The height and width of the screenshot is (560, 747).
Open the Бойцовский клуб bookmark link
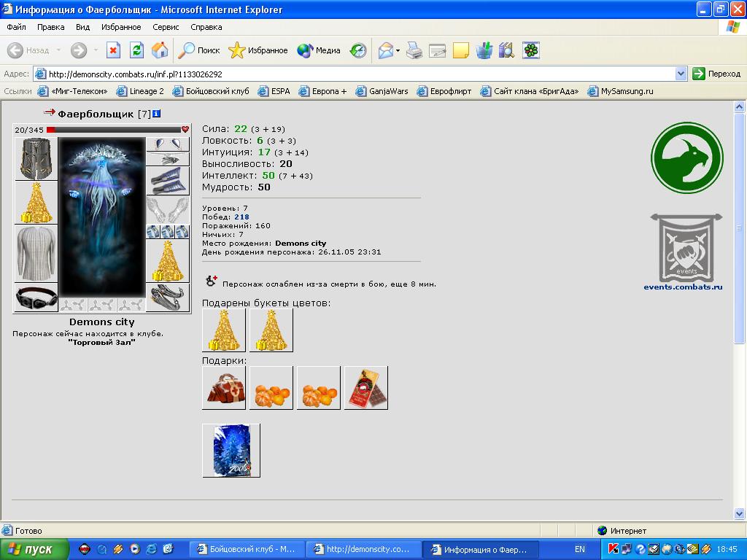[211, 91]
